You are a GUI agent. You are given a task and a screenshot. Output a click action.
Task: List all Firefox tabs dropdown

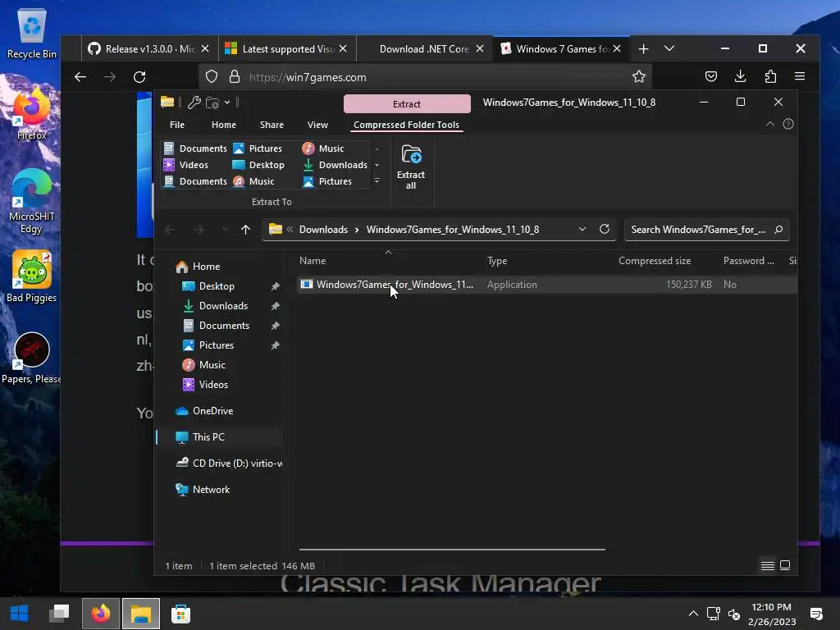click(669, 48)
